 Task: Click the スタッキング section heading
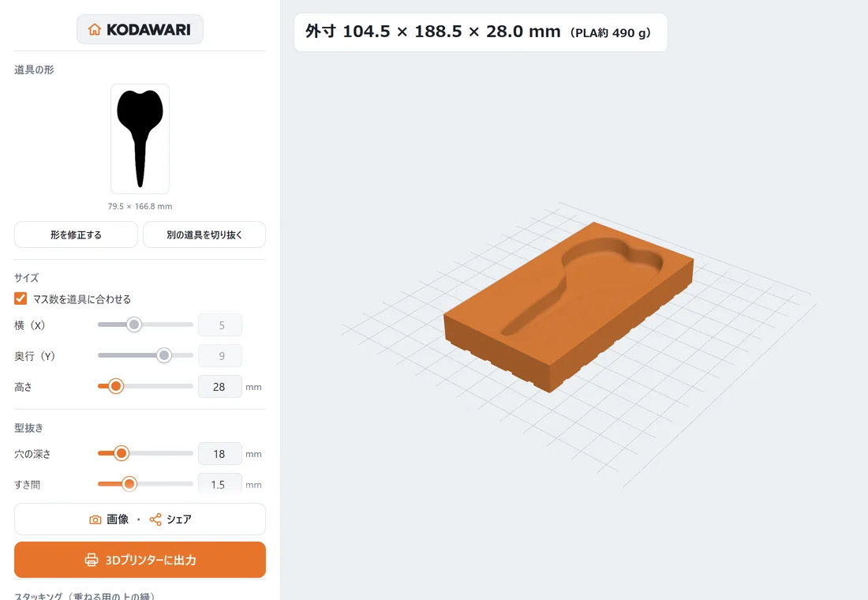(84, 596)
